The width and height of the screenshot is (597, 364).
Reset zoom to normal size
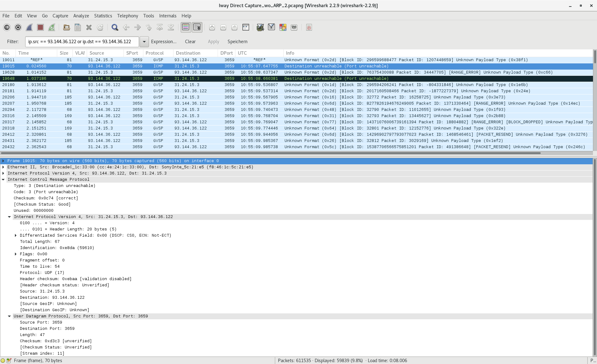[234, 27]
